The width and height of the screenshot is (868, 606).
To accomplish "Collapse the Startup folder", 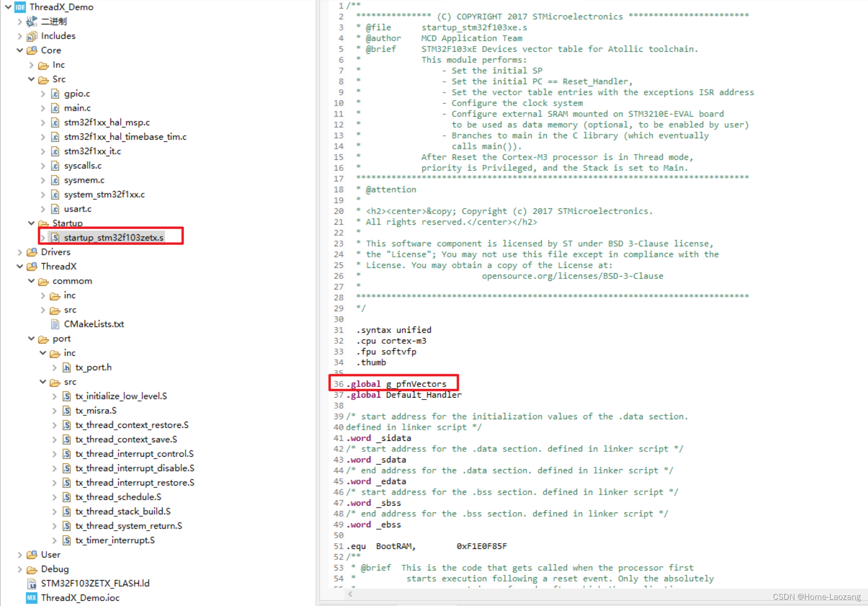I will [31, 223].
